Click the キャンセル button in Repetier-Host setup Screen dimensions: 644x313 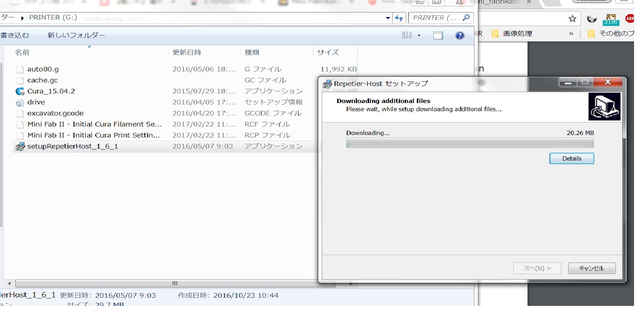pyautogui.click(x=592, y=268)
